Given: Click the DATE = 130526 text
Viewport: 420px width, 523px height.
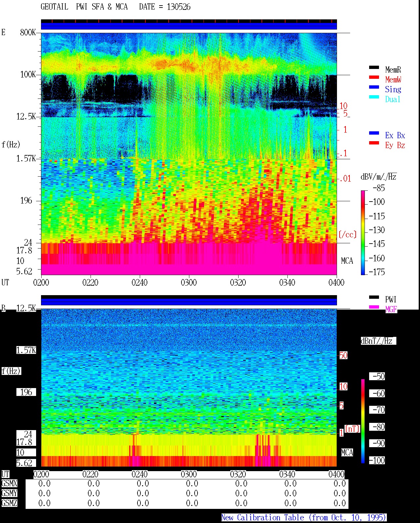Looking at the screenshot, I should tap(165, 7).
